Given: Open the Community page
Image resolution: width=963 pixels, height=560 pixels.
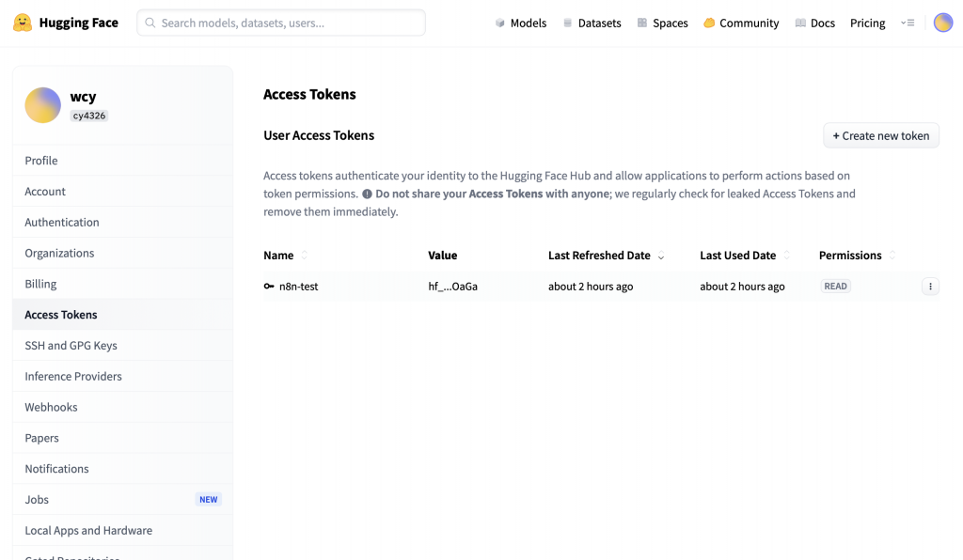Looking at the screenshot, I should tap(741, 23).
